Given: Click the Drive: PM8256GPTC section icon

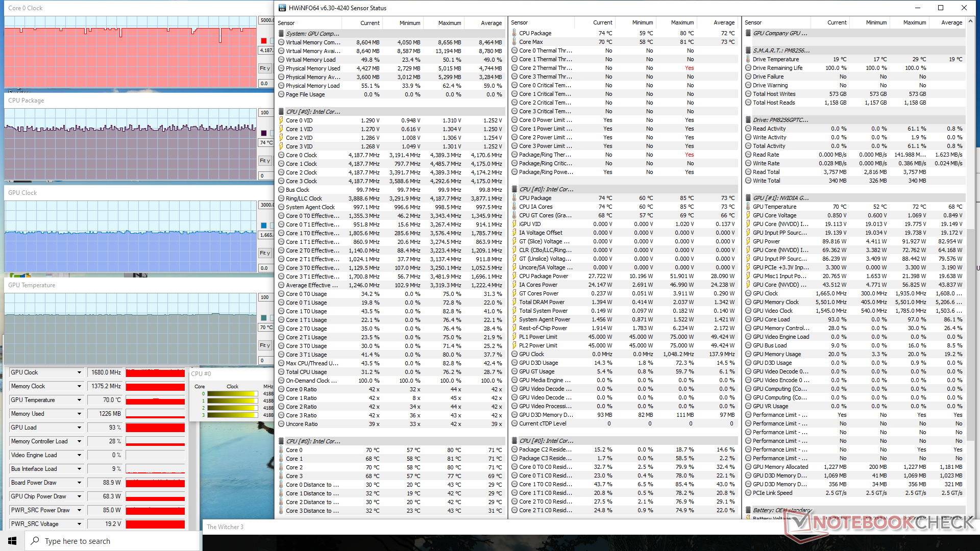Looking at the screenshot, I should 748,120.
